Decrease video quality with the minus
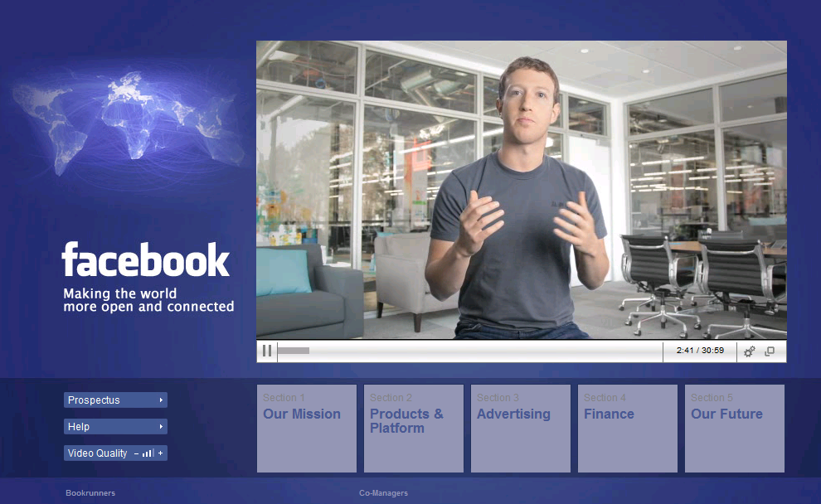821x504 pixels. pos(136,453)
